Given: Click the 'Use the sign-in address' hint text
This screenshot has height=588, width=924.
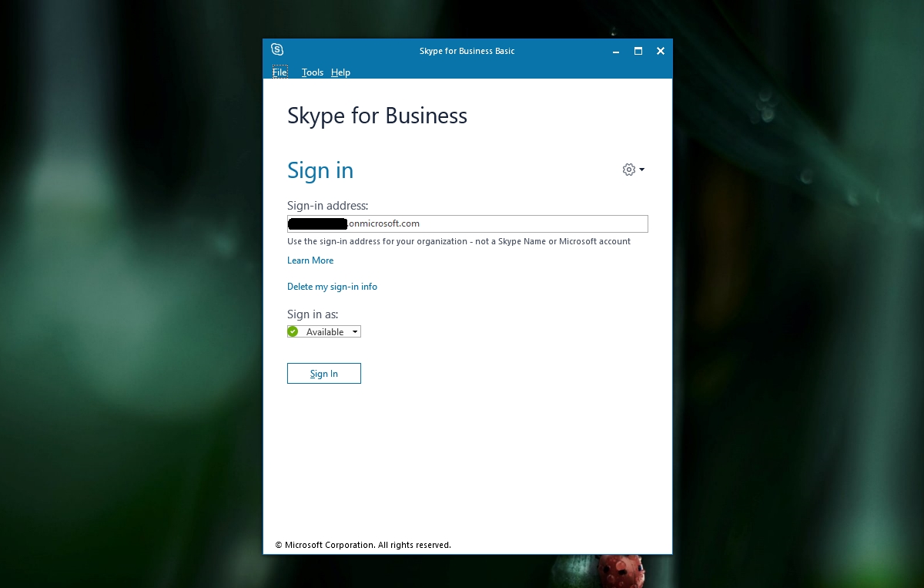Looking at the screenshot, I should coord(459,241).
